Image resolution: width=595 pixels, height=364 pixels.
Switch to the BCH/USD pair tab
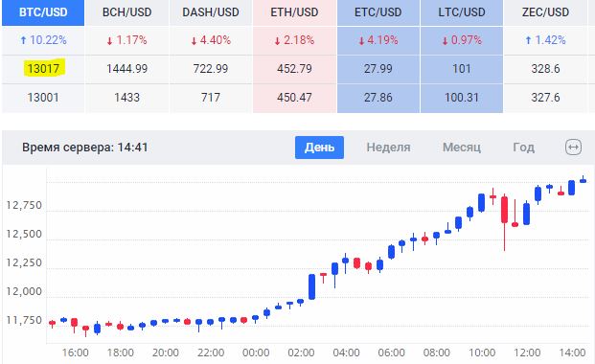point(126,12)
